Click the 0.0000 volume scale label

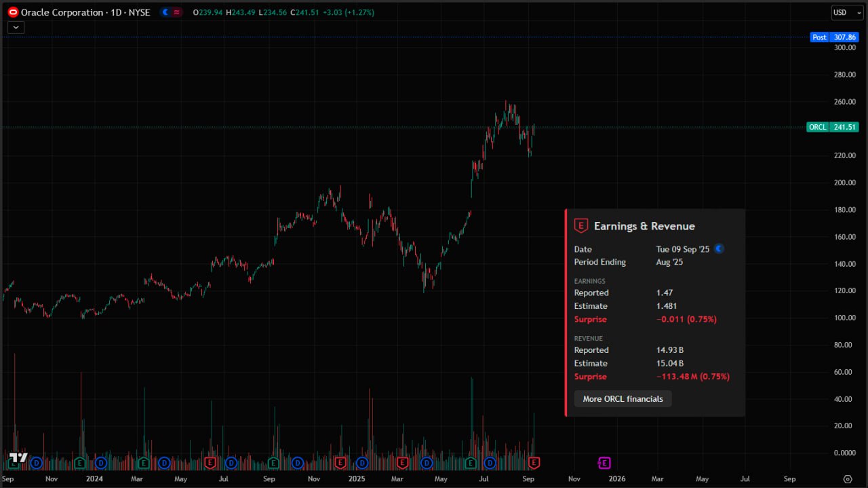coord(845,453)
